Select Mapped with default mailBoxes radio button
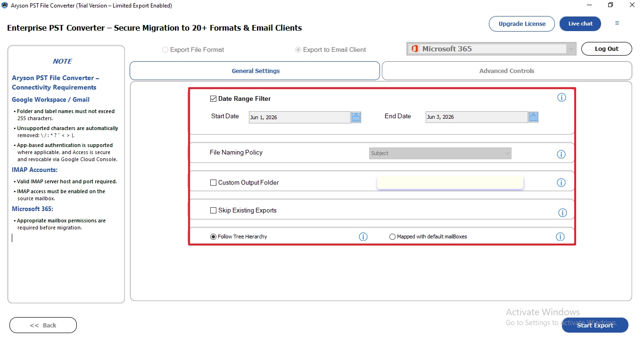 (x=392, y=237)
